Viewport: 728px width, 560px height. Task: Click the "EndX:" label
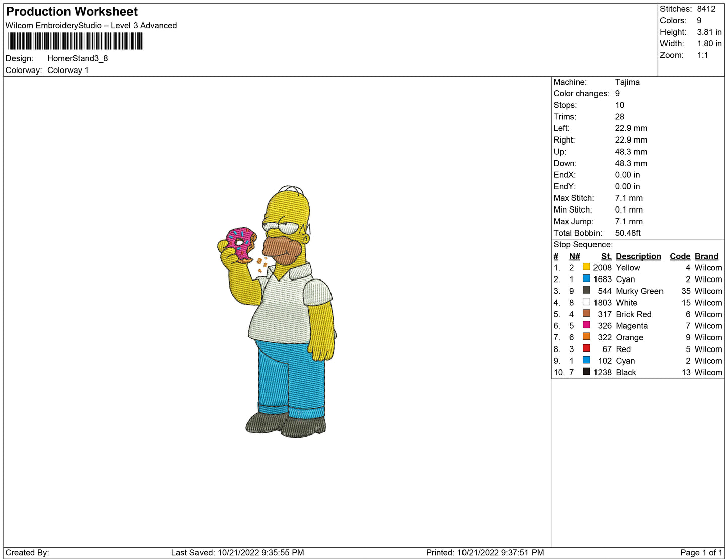point(565,175)
